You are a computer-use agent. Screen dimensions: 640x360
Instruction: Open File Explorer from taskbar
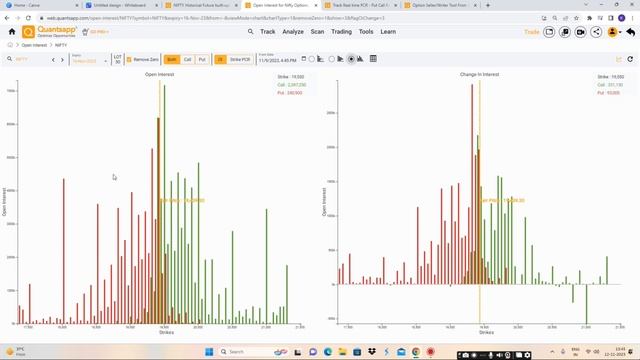click(x=342, y=352)
